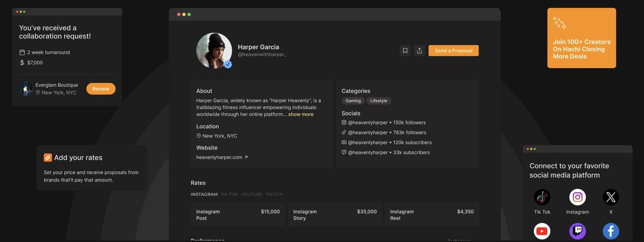Connect the YouTube platform icon
644x242 pixels.
coord(542,231)
